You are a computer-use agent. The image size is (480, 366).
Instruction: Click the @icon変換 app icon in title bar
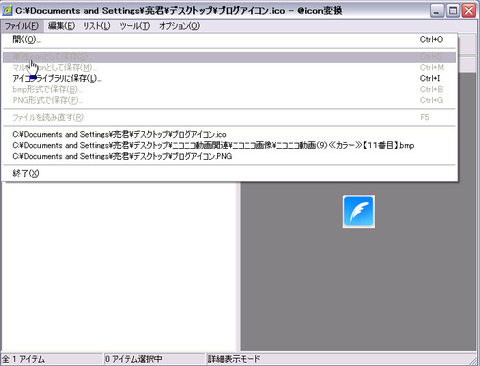pos(7,11)
